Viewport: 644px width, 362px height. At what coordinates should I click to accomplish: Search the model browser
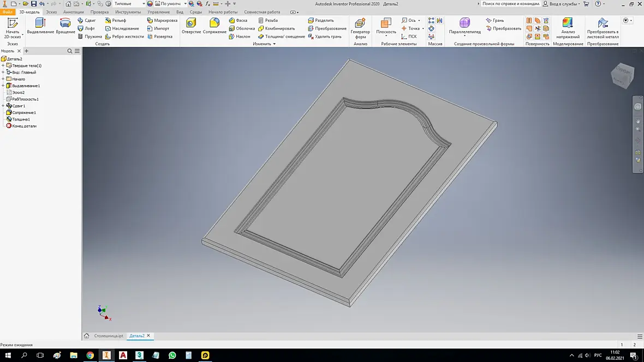[x=69, y=51]
